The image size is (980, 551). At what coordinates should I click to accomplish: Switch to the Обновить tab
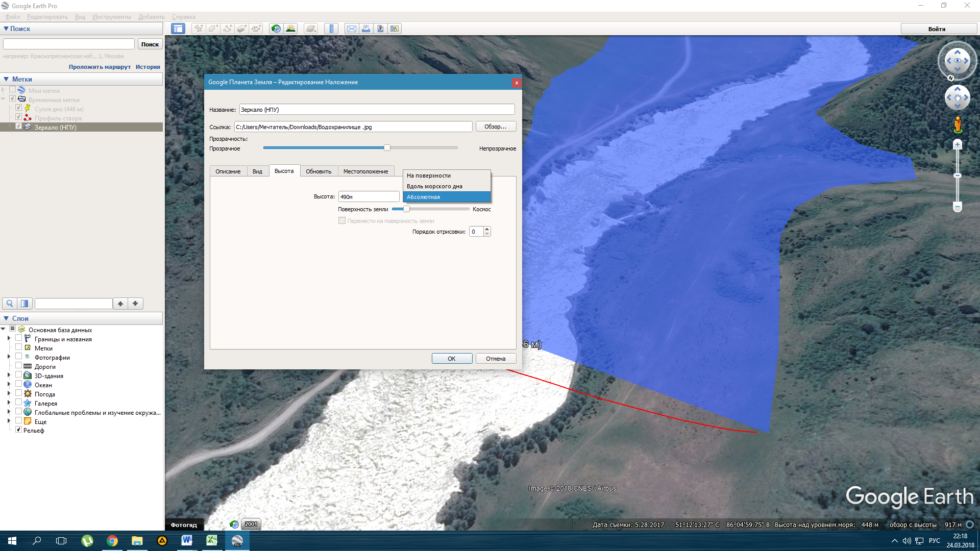318,171
